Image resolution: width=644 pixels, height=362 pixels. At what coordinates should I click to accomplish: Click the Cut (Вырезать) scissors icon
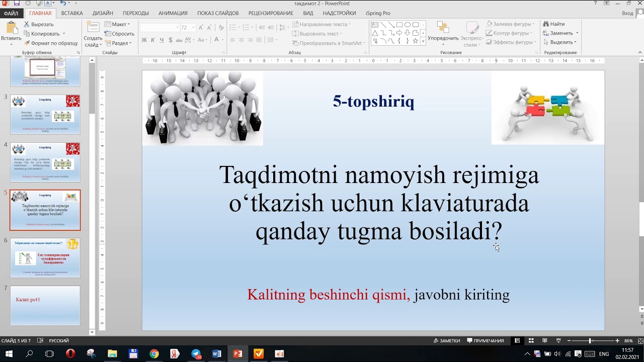point(27,24)
